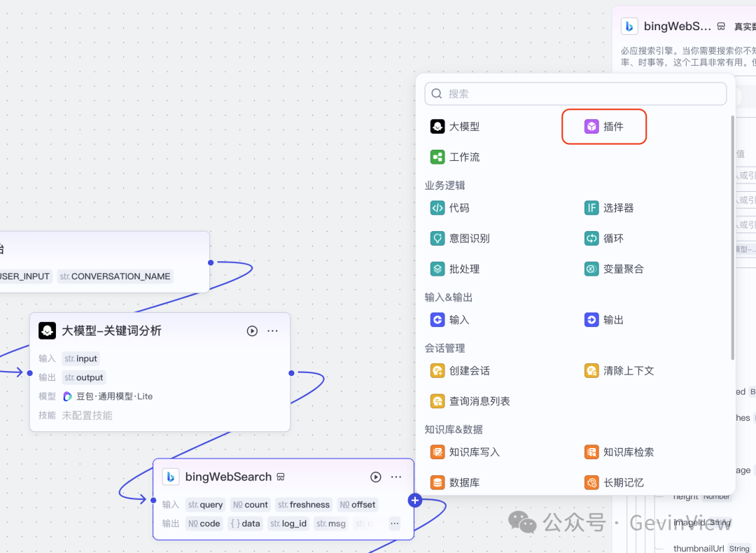Add a 代码 code node
The image size is (756, 553).
(x=458, y=207)
